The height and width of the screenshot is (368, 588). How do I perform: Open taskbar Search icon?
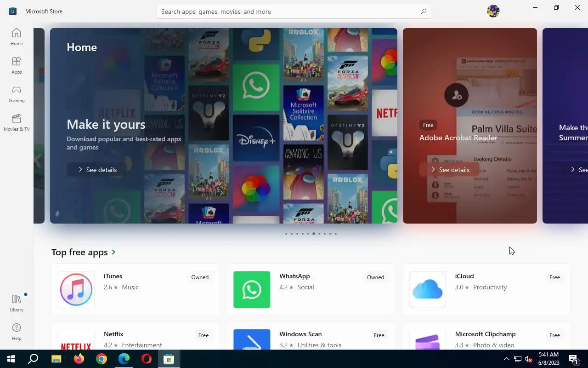pyautogui.click(x=33, y=359)
